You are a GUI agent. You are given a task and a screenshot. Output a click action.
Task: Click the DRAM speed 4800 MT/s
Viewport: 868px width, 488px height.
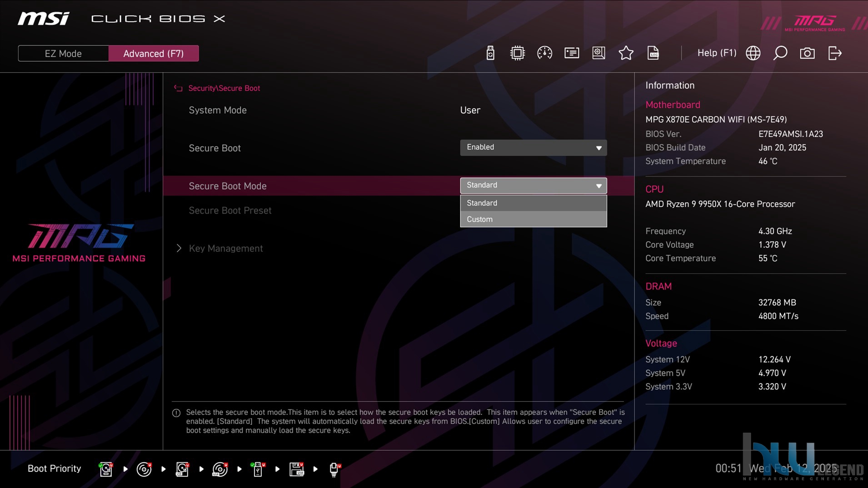coord(778,316)
